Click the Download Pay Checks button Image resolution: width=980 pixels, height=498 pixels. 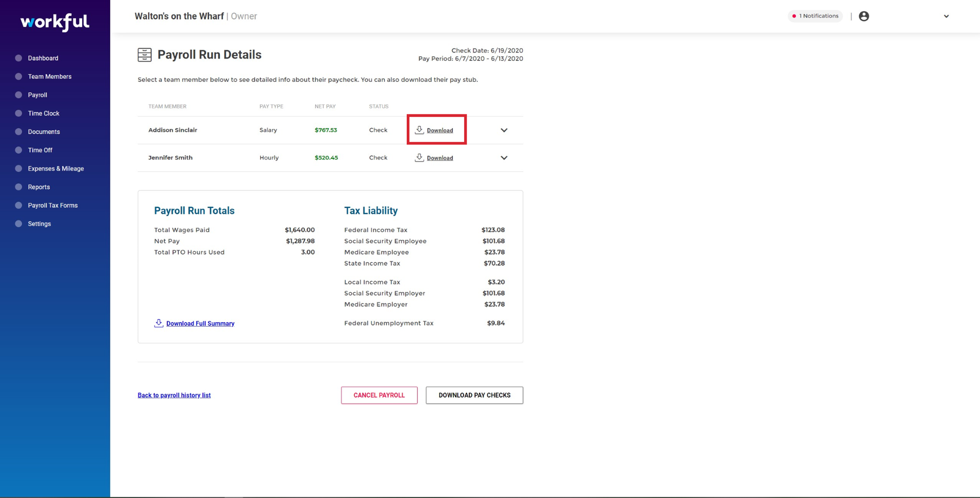pos(475,395)
